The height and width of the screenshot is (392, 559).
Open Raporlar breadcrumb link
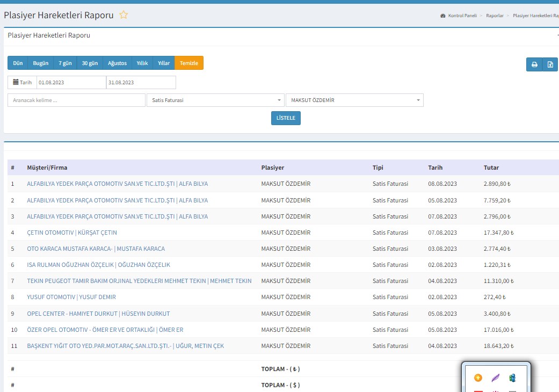point(495,16)
